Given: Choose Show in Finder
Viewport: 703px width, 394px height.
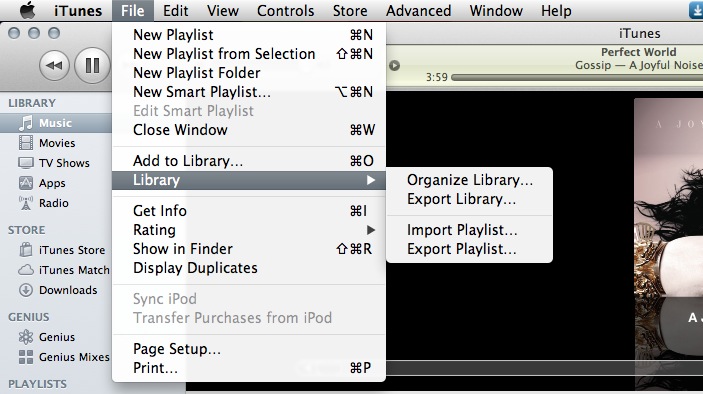Looking at the screenshot, I should (249, 249).
